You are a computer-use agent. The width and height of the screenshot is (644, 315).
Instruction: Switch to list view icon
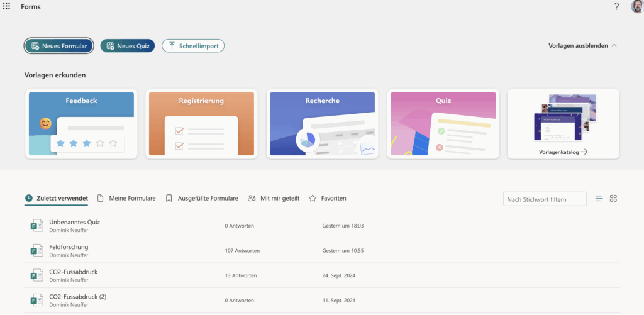pos(599,199)
